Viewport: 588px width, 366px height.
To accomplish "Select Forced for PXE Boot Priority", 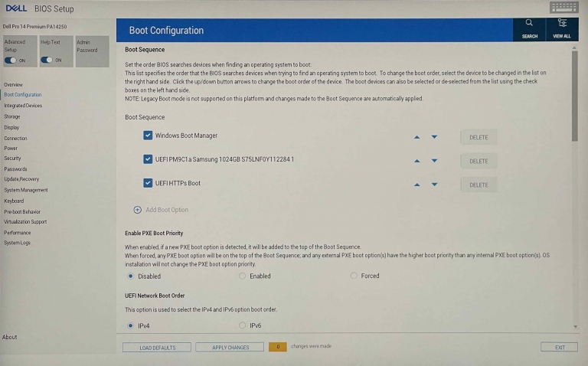I will click(x=354, y=276).
